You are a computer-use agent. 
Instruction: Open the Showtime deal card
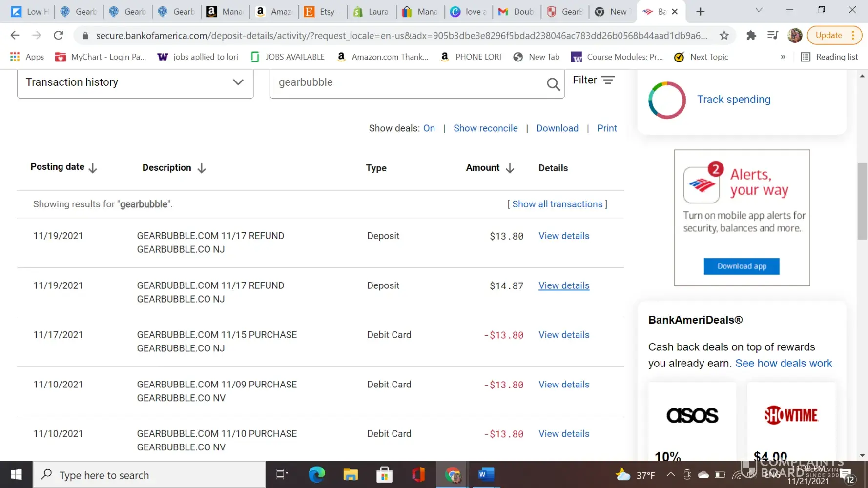tap(791, 423)
